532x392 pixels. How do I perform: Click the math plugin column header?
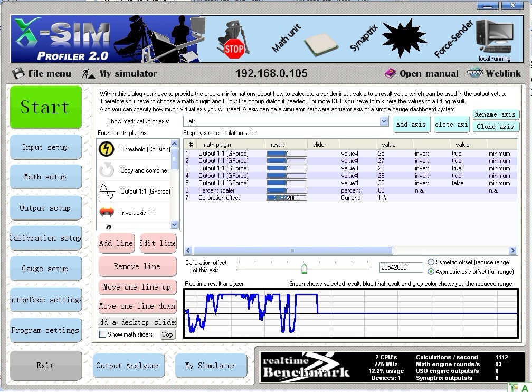coord(231,145)
